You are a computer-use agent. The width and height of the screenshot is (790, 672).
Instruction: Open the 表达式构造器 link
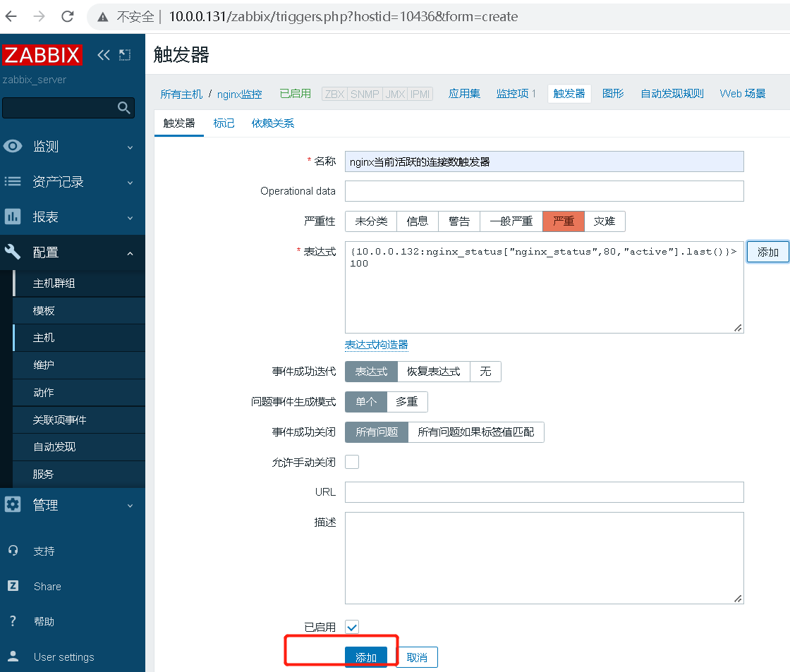pos(377,345)
